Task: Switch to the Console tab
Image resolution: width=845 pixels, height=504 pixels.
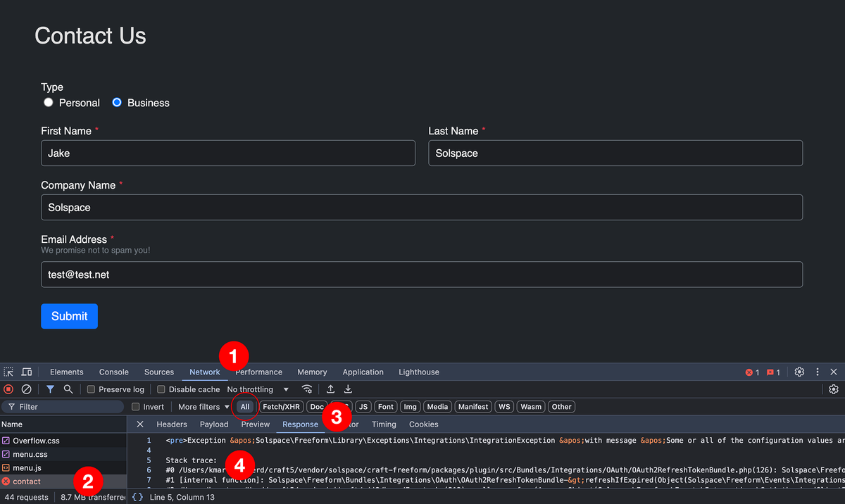Action: click(x=114, y=372)
